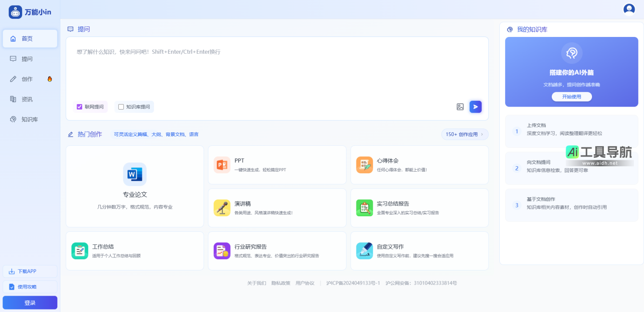
Task: Expand 150+ 创作应用 list
Action: [x=465, y=134]
